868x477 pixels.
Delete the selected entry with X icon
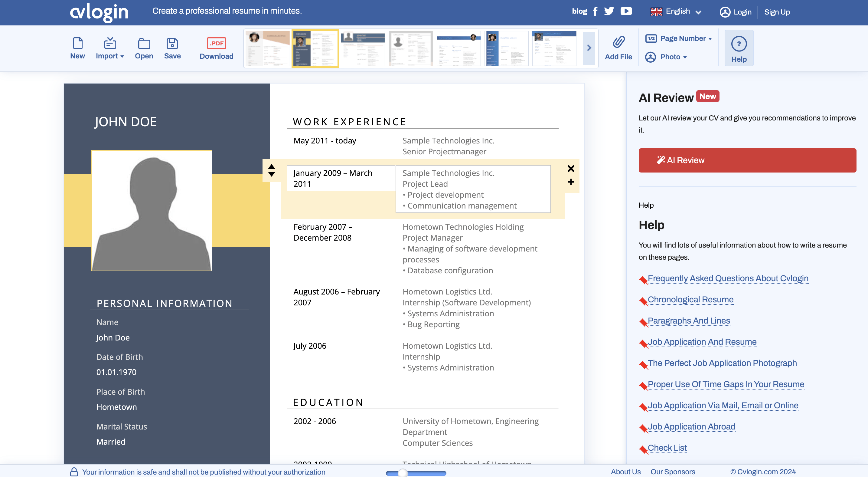pyautogui.click(x=571, y=169)
